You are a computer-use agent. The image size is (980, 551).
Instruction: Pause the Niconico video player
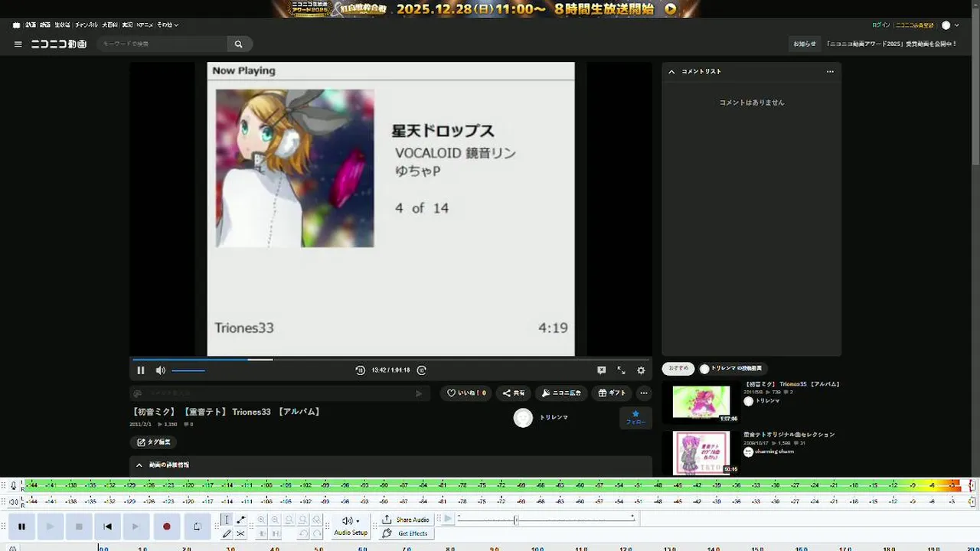pyautogui.click(x=141, y=370)
